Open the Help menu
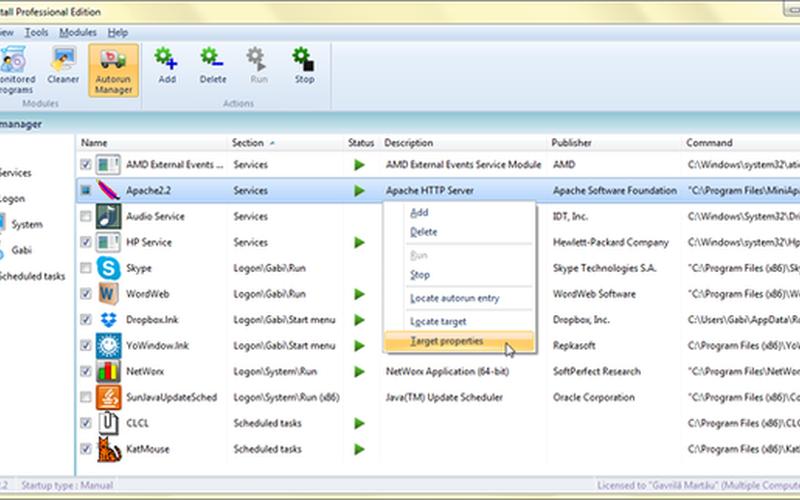Screen dimensions: 800x500 [118, 33]
